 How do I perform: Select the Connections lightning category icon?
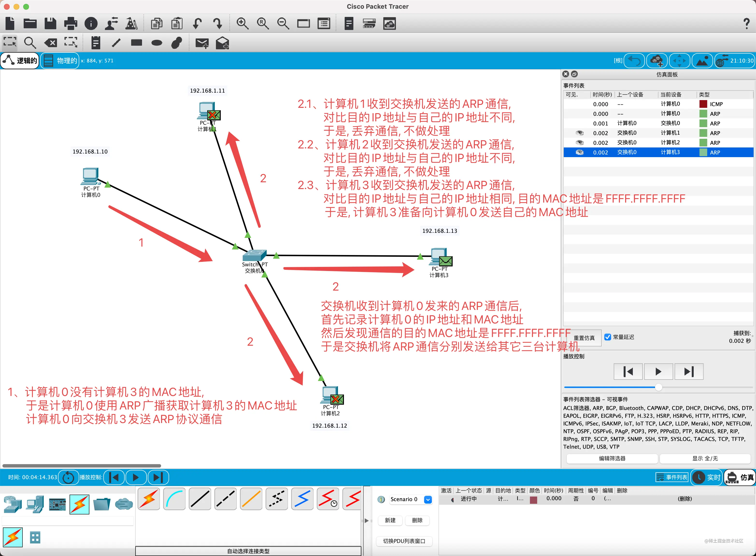tap(79, 504)
